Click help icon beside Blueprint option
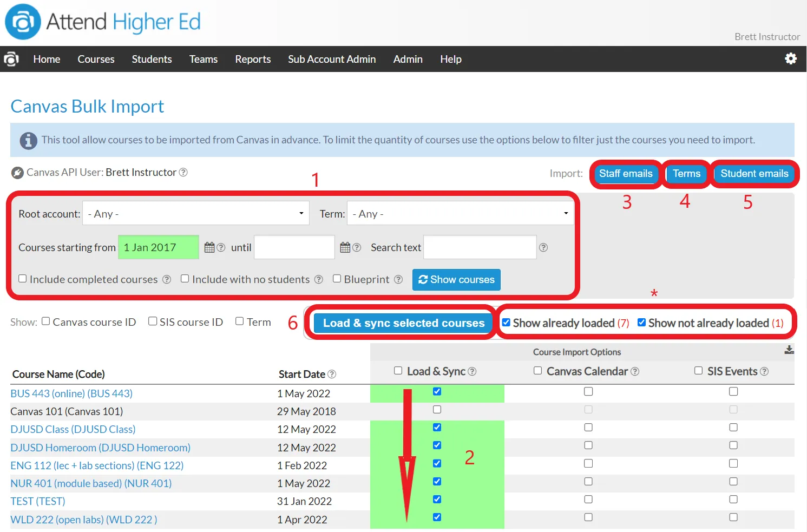Viewport: 807px width, 532px height. 398,279
